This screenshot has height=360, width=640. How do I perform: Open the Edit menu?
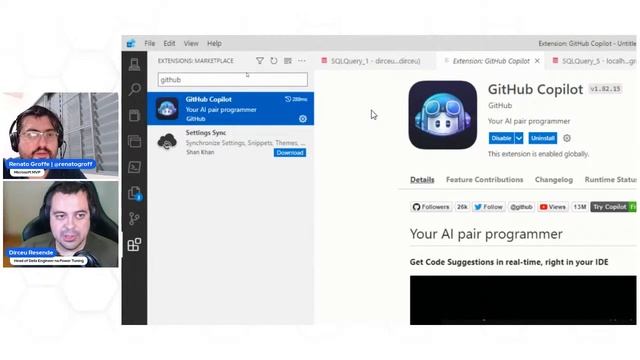(x=169, y=43)
